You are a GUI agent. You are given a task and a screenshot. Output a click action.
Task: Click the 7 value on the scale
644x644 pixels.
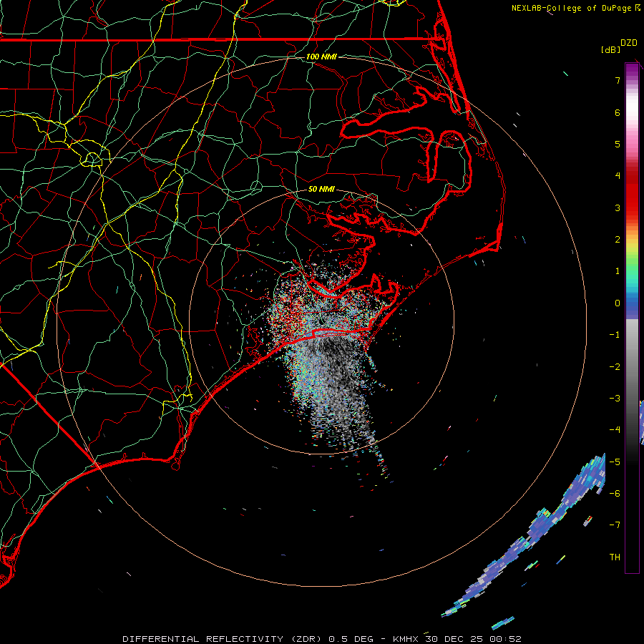click(618, 80)
